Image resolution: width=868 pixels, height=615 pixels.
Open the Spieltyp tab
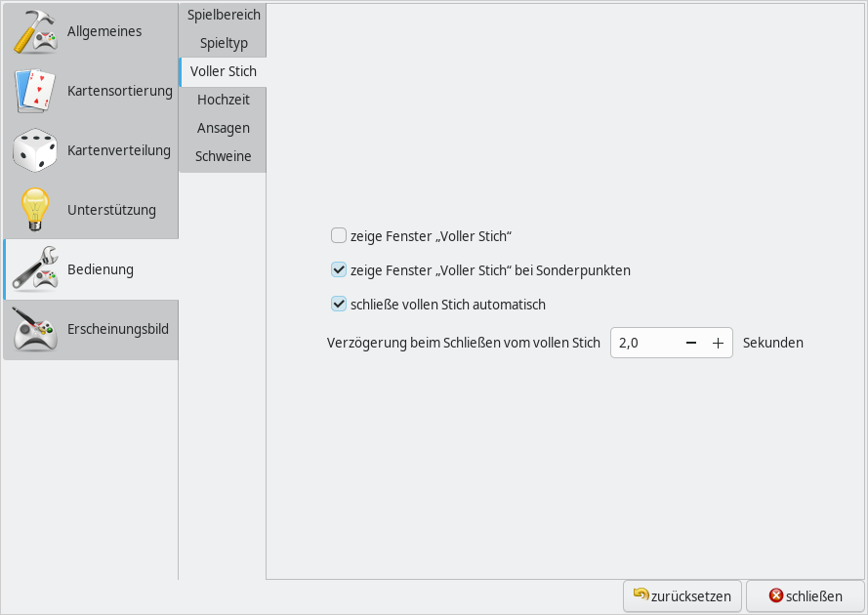pyautogui.click(x=224, y=43)
